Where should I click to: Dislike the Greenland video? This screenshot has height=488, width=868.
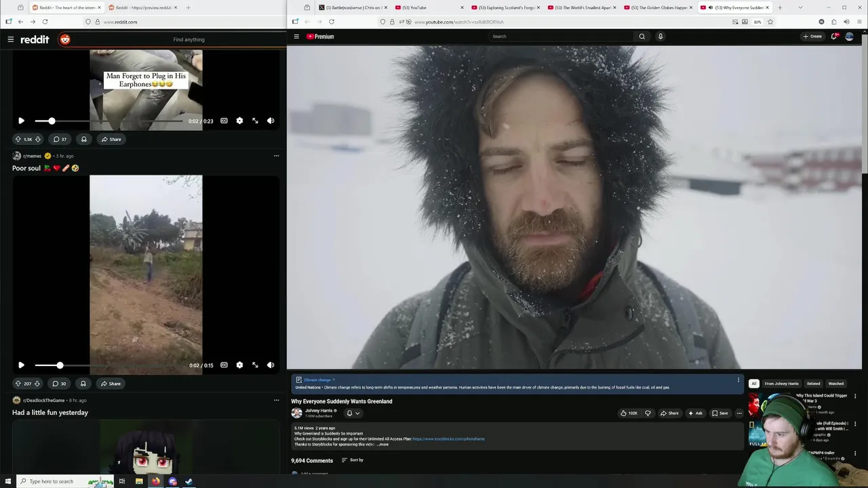(648, 413)
